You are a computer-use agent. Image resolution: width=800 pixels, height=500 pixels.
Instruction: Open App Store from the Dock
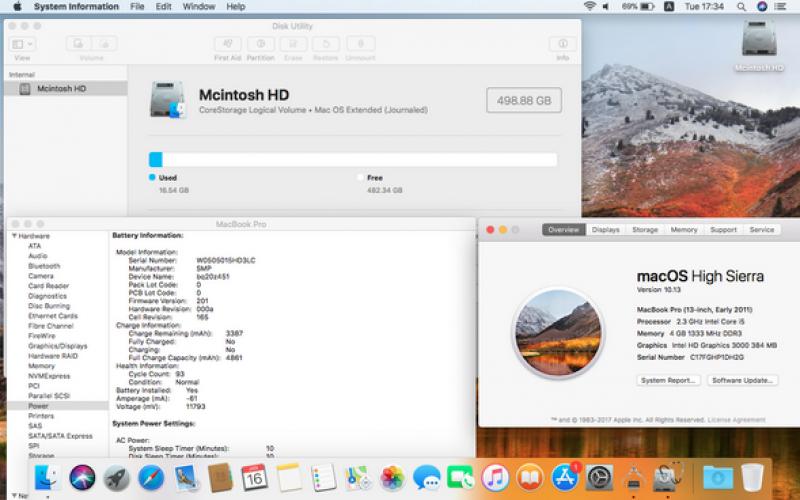pyautogui.click(x=565, y=478)
